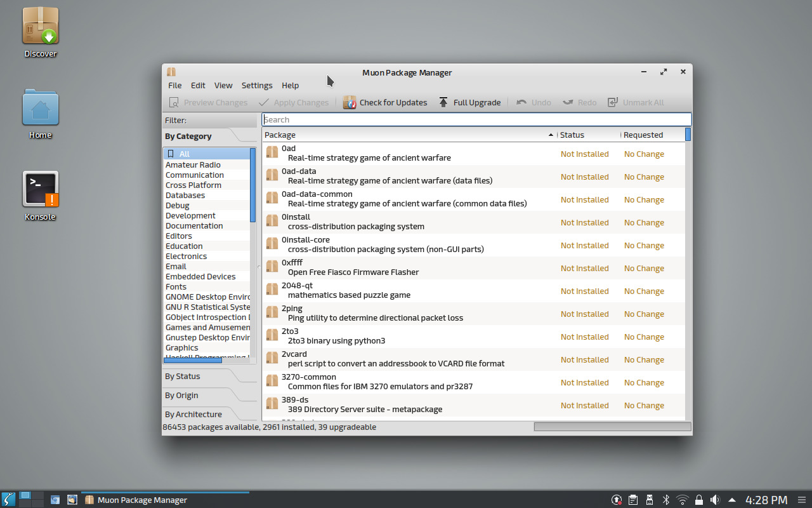The width and height of the screenshot is (812, 508).
Task: Open the application launcher in the taskbar
Action: (x=8, y=500)
